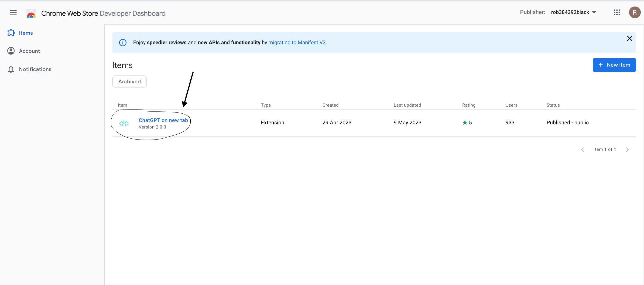This screenshot has height=285, width=644.
Task: Open Notifications in the sidebar
Action: coord(35,69)
